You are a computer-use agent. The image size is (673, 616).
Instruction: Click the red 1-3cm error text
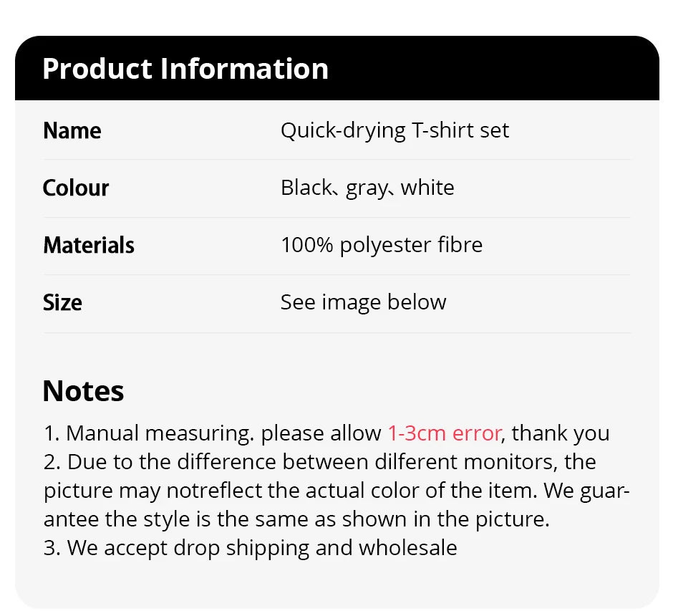tap(444, 433)
